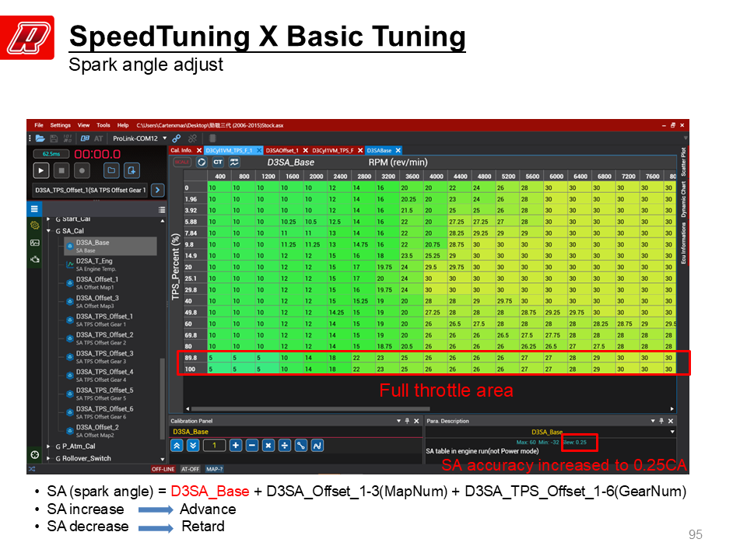This screenshot has height=560, width=747.
Task: Click the disconnect broken-link icon
Action: coord(192,138)
